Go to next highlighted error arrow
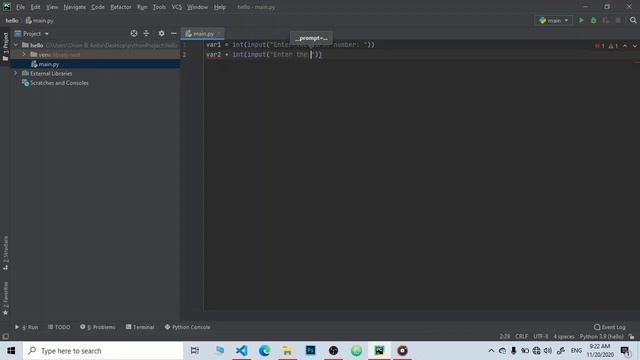The width and height of the screenshot is (640, 360). coord(635,46)
